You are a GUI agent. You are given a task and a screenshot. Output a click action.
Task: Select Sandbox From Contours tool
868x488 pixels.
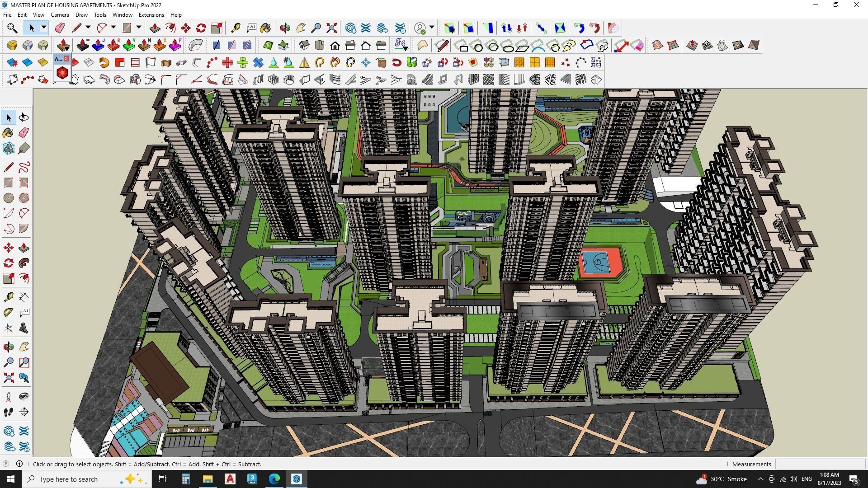(657, 45)
